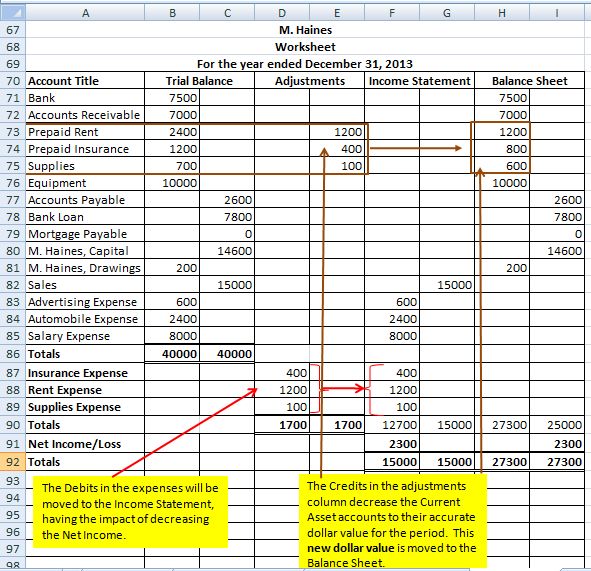Click the Equipment 10000 trial balance cell
Viewport: 591px width, 571px height.
pos(172,183)
